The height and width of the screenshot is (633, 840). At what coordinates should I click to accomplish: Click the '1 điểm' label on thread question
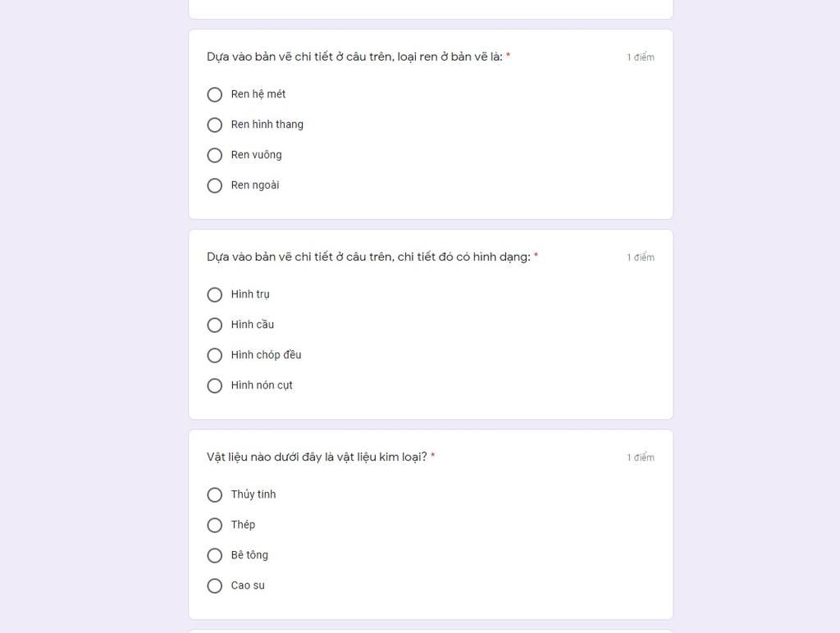[641, 57]
